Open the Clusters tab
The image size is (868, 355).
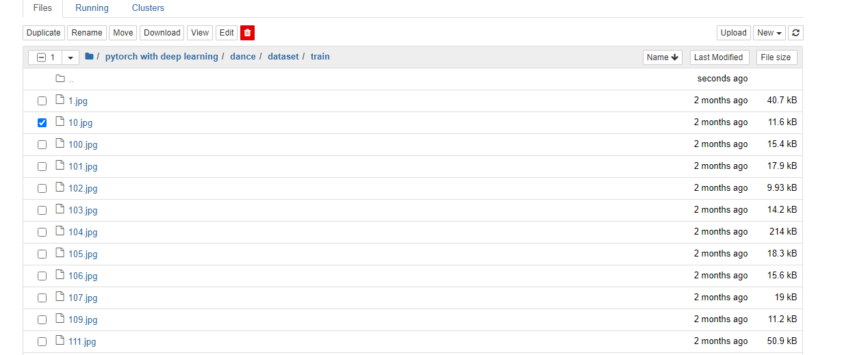pos(148,8)
